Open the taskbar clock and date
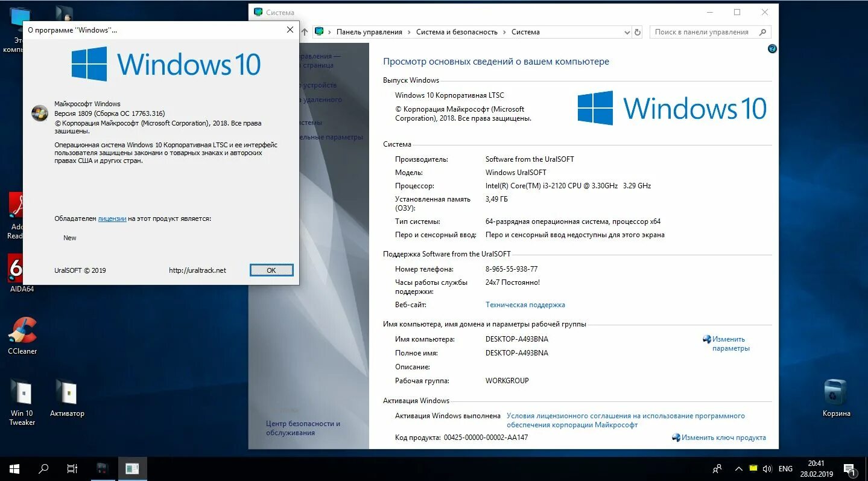 [816, 468]
